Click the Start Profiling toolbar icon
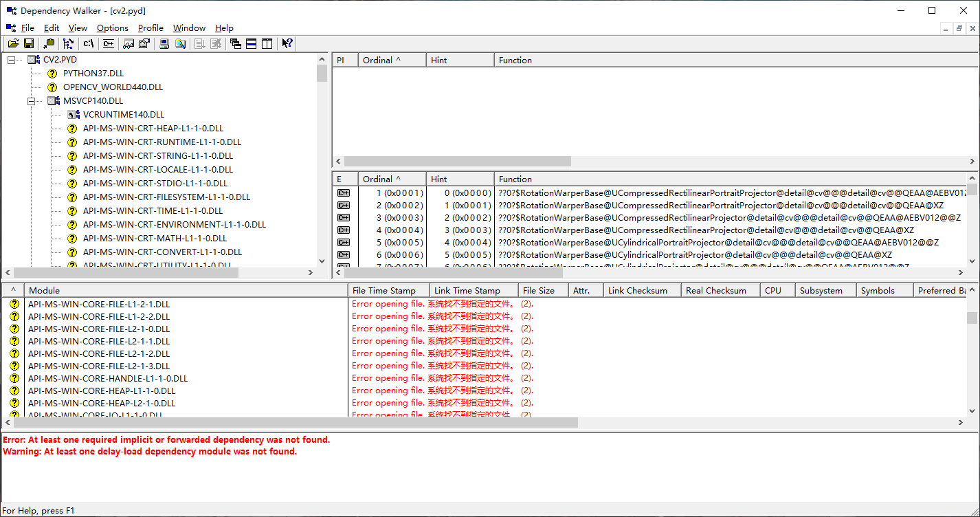 [200, 43]
